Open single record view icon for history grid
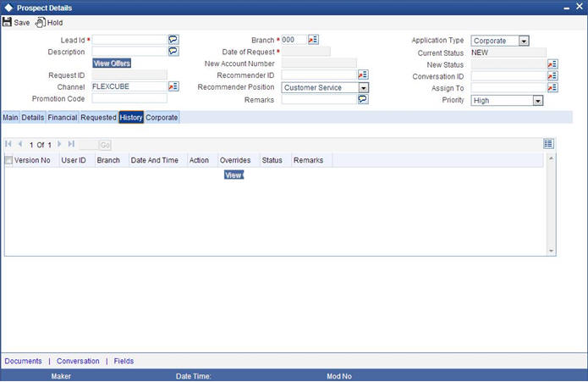This screenshot has width=588, height=382. (548, 144)
